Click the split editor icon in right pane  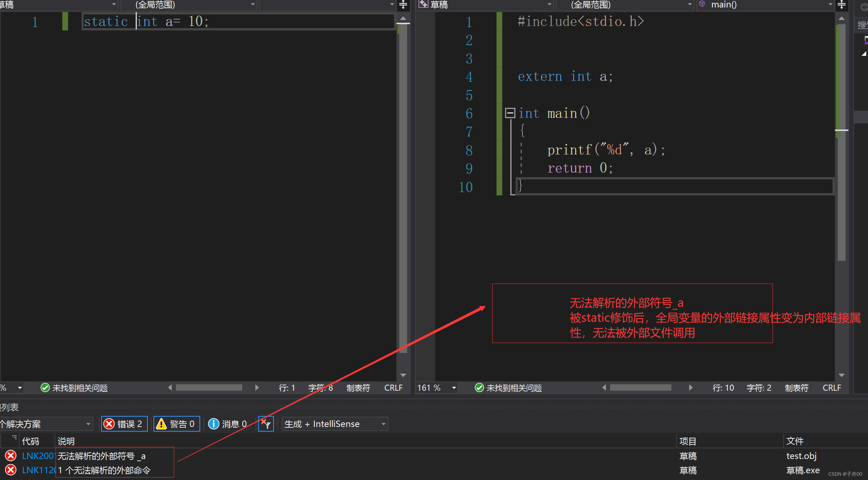[x=842, y=5]
